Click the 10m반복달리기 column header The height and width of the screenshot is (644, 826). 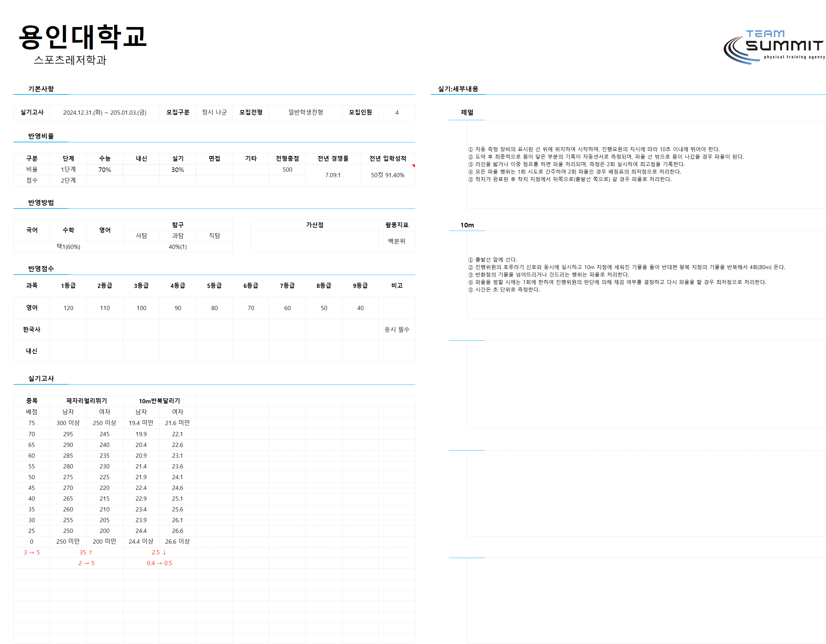(x=159, y=401)
